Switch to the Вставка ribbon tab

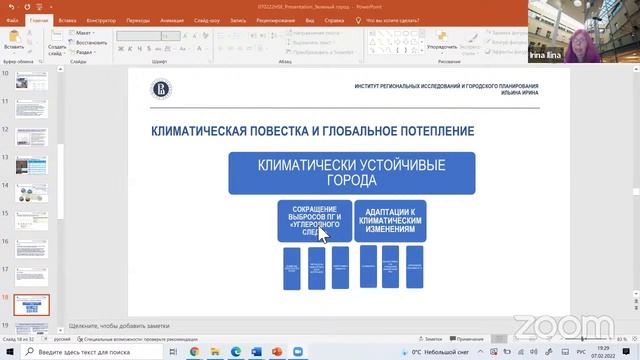(x=67, y=20)
